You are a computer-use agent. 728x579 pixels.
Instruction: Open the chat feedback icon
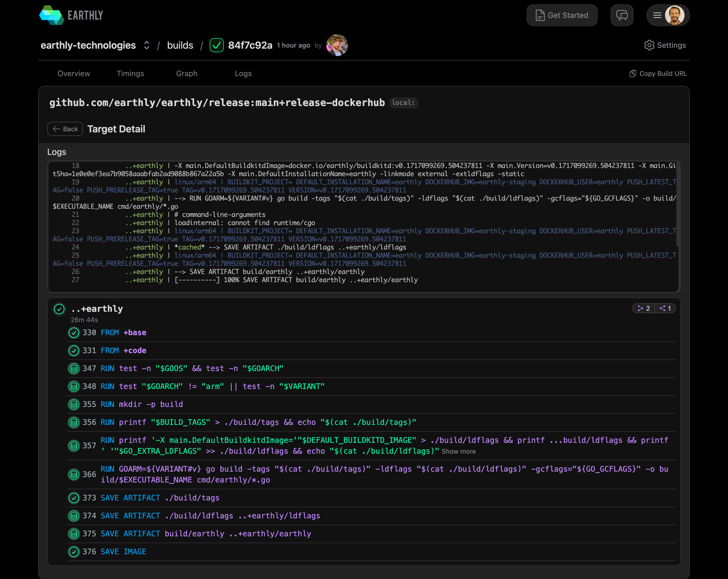click(622, 15)
